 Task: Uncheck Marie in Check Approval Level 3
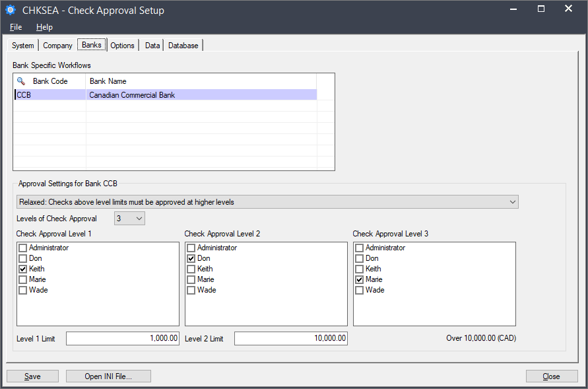tap(360, 279)
